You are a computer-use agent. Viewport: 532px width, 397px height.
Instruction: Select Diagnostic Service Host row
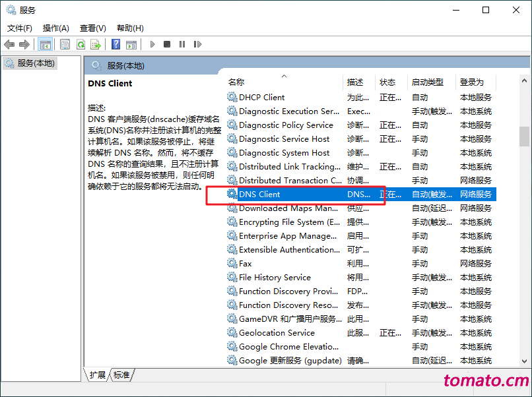(x=361, y=139)
